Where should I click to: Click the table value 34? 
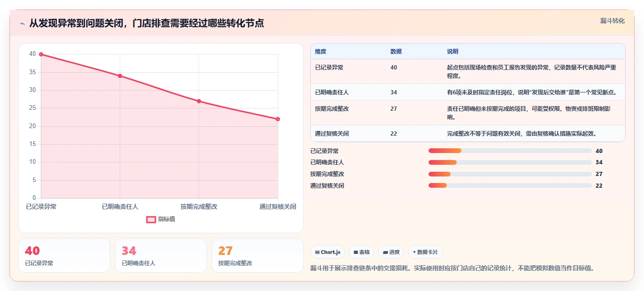coord(394,92)
